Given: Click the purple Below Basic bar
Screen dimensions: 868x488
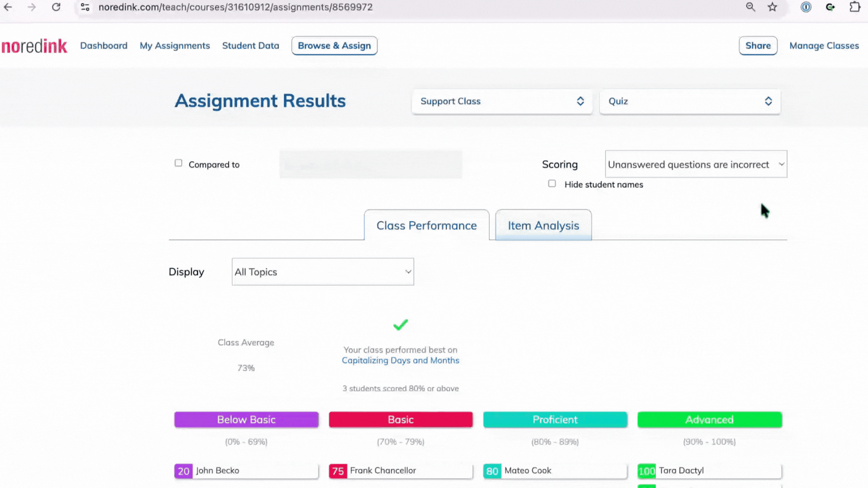Looking at the screenshot, I should (x=246, y=419).
